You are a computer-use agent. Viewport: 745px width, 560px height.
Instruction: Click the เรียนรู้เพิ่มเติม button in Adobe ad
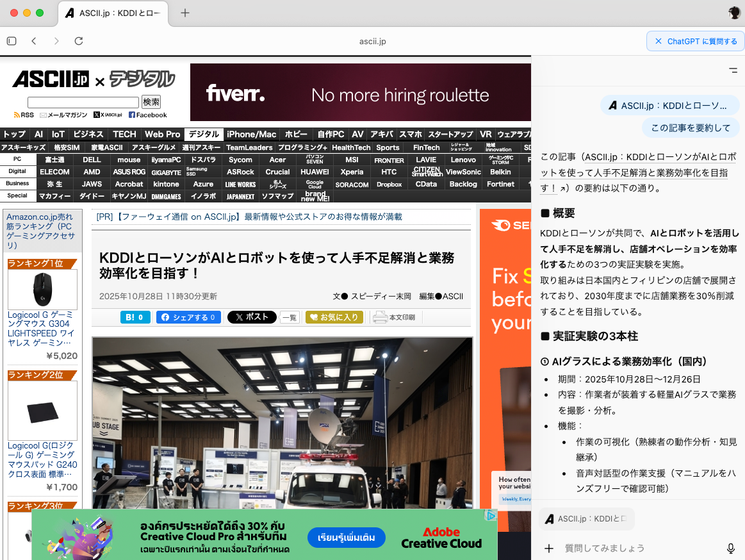coord(347,538)
